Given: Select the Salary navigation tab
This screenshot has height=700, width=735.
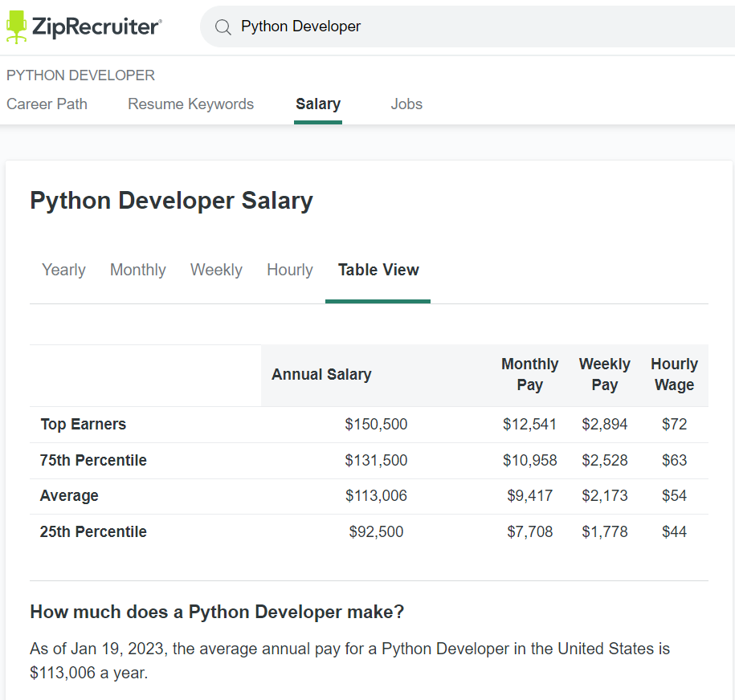Looking at the screenshot, I should pyautogui.click(x=318, y=104).
